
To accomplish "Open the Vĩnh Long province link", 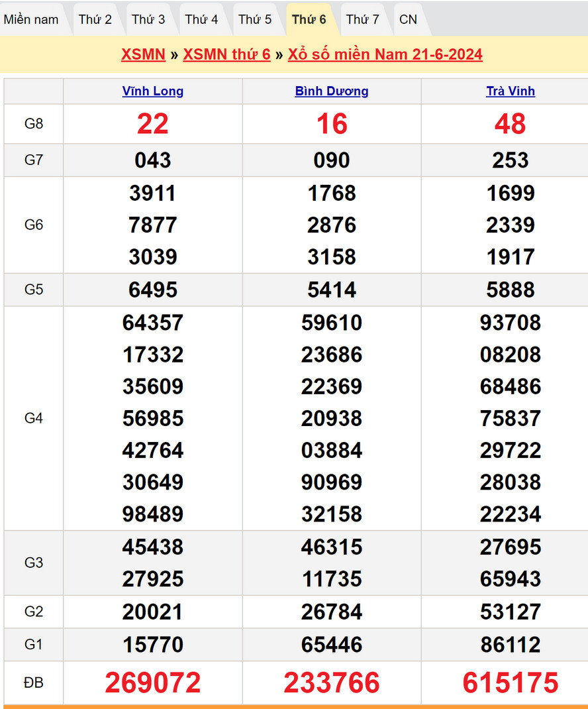I will [x=153, y=91].
